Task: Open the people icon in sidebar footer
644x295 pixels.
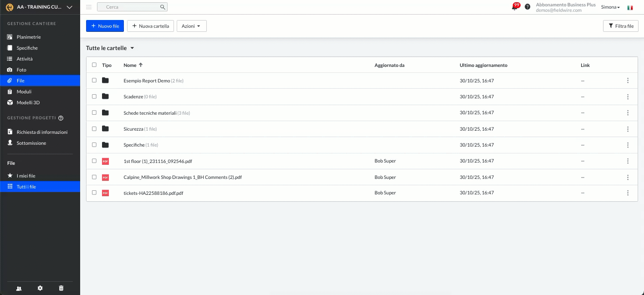Action: [19, 288]
